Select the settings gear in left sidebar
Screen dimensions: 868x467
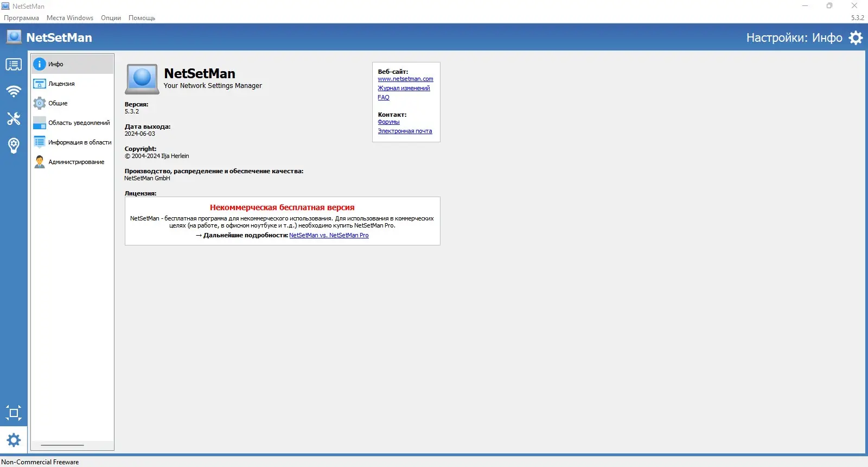[x=14, y=440]
